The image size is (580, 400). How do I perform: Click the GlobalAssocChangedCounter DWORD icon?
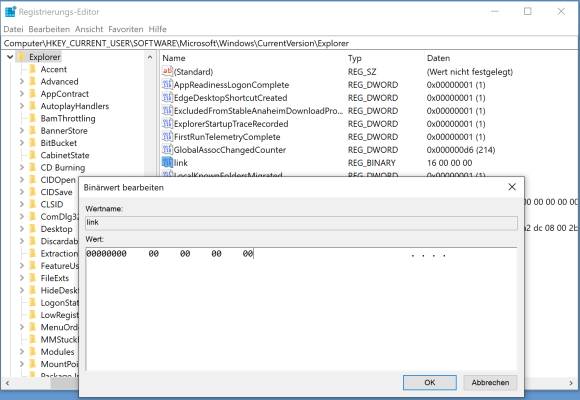click(167, 149)
